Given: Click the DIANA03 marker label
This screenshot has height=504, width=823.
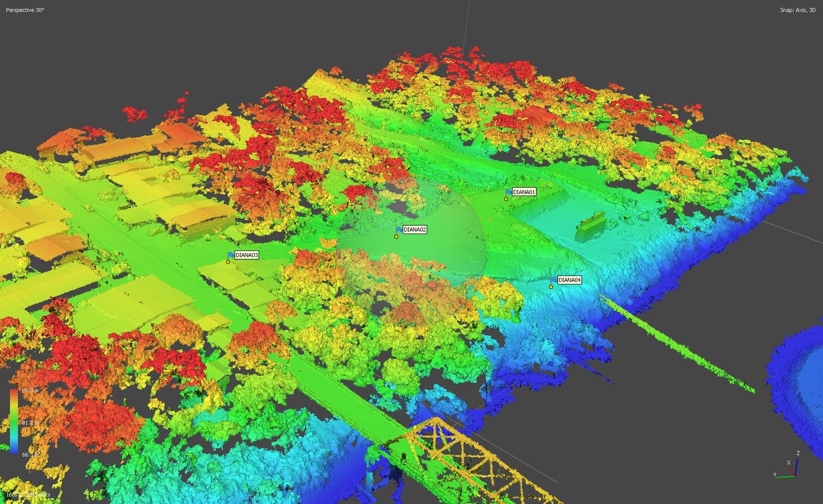Looking at the screenshot, I should pyautogui.click(x=246, y=255).
